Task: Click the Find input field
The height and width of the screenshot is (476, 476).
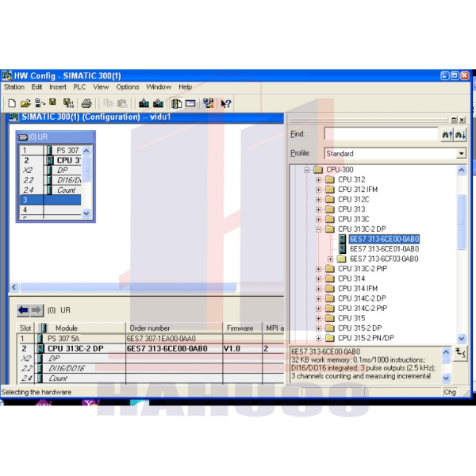Action: (x=382, y=134)
